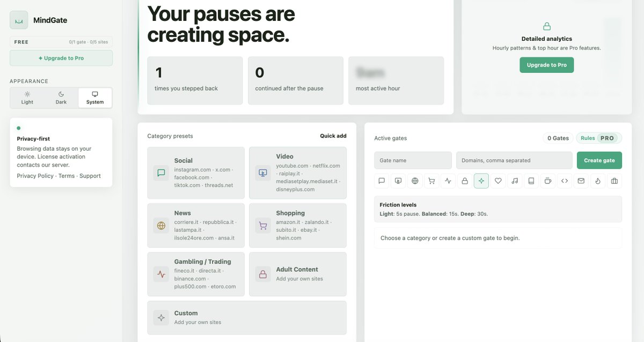
Task: Select the envelope mail gate icon
Action: click(581, 181)
